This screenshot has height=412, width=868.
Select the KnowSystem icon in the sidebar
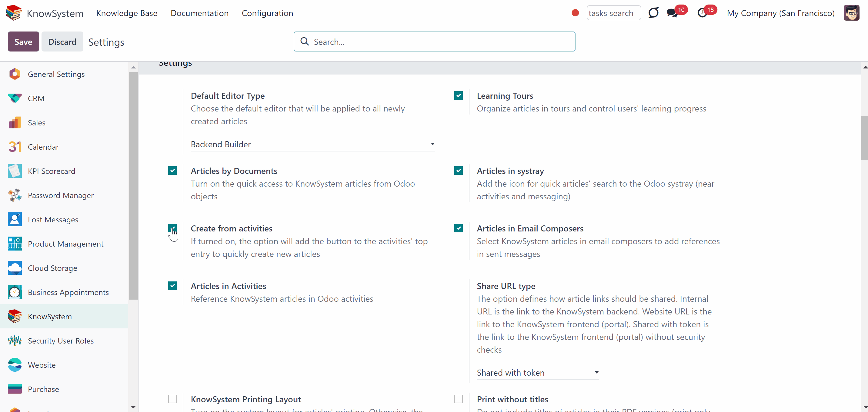click(x=15, y=317)
